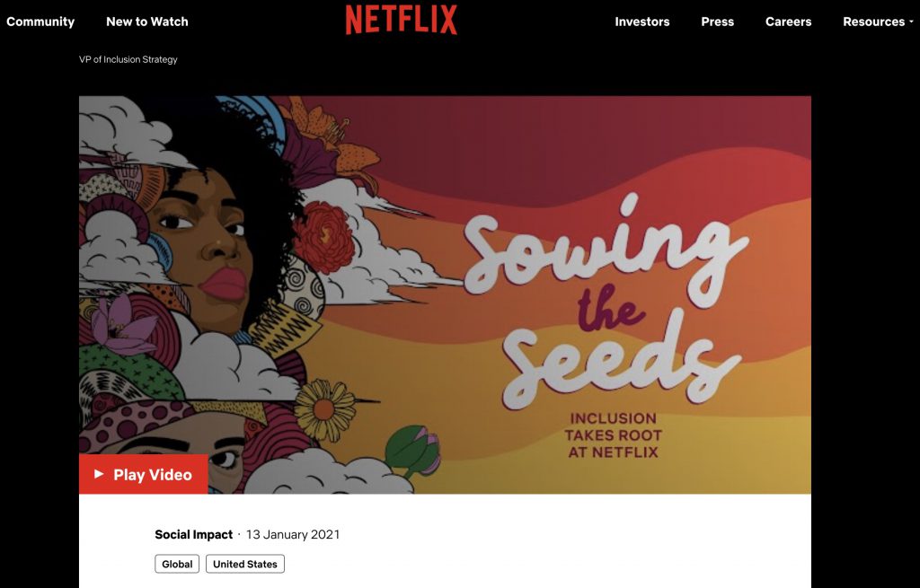Select the Global tag
This screenshot has height=588, width=920.
tap(177, 564)
